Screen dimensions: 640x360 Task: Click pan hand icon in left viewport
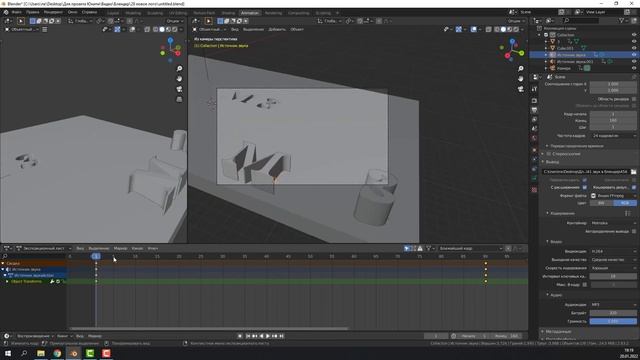(179, 79)
